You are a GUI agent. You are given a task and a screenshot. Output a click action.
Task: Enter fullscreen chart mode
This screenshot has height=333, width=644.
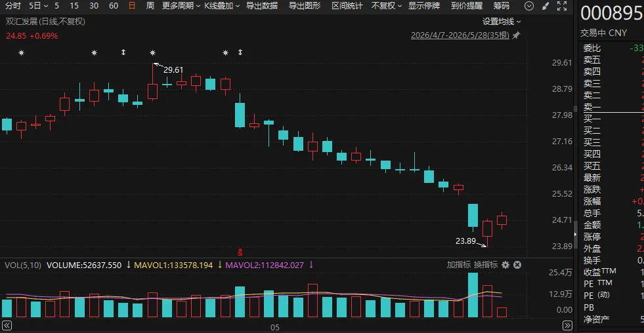[x=561, y=6]
